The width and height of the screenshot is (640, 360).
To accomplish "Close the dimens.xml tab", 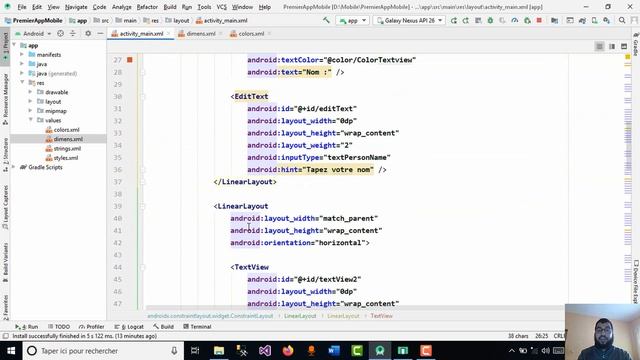I will pyautogui.click(x=220, y=34).
